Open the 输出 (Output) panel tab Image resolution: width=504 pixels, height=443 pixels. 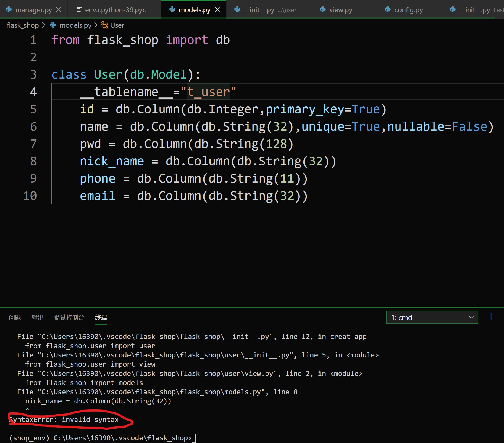pyautogui.click(x=37, y=317)
